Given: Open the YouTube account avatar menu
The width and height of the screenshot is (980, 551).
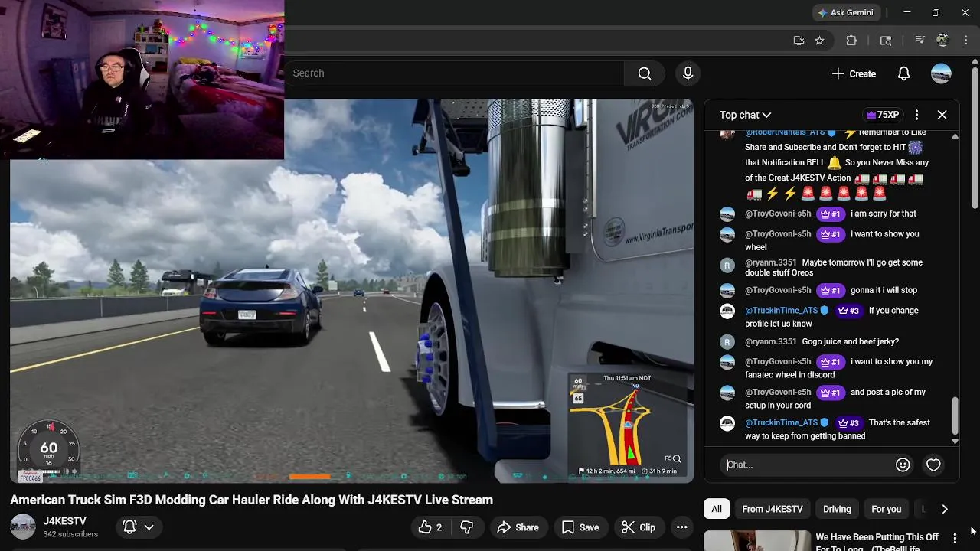Looking at the screenshot, I should (941, 73).
